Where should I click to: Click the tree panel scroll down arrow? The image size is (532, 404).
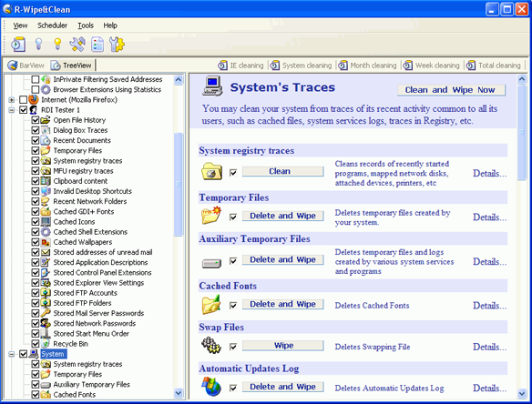click(x=179, y=393)
